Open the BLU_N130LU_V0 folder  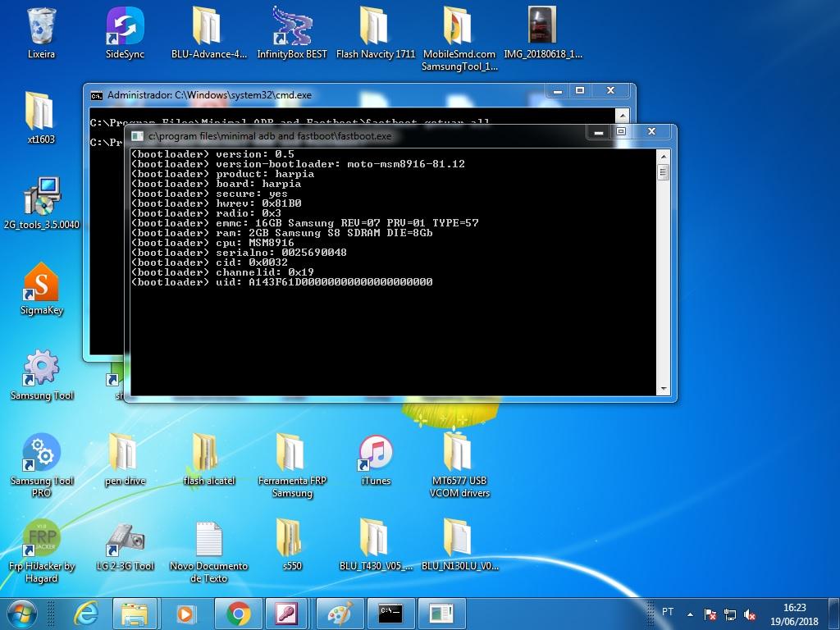pyautogui.click(x=459, y=546)
